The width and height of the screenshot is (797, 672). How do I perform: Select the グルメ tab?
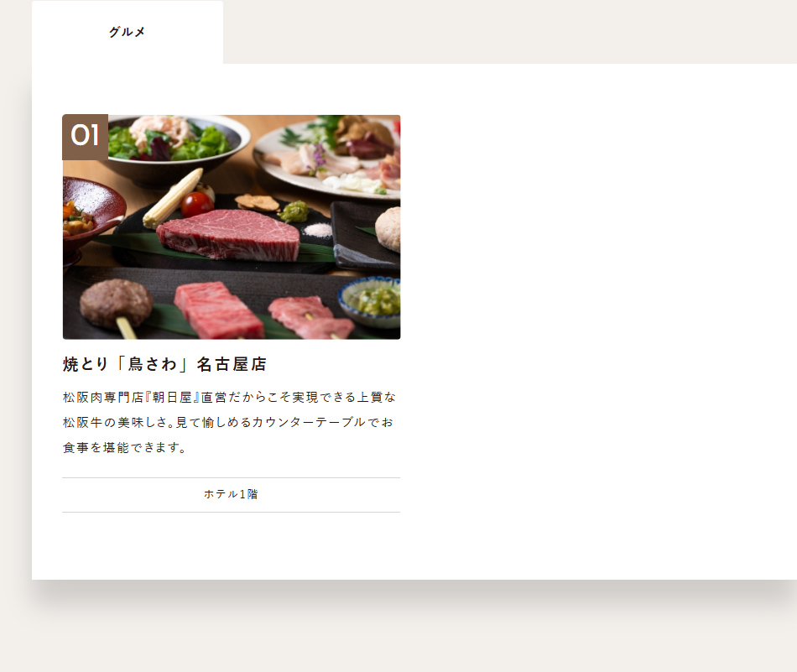127,32
